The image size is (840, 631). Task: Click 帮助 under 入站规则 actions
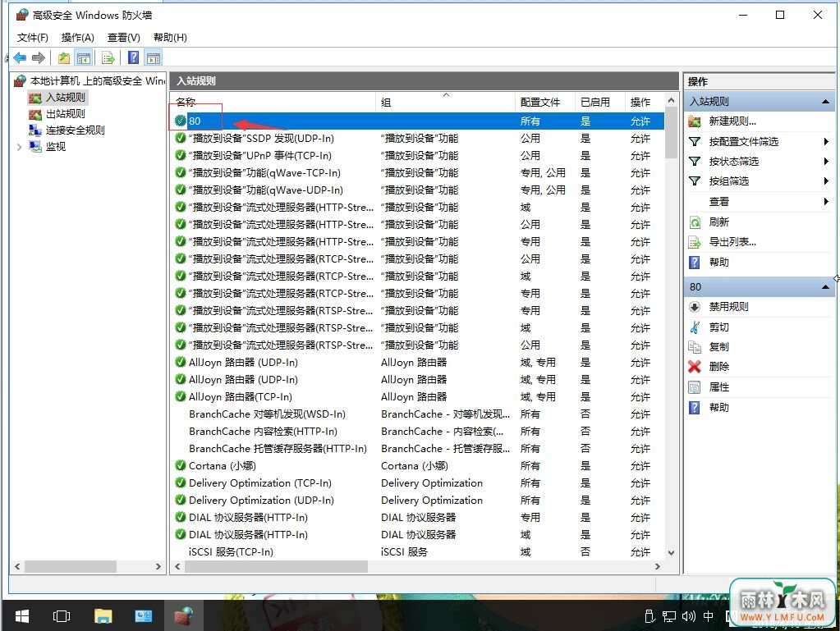click(x=719, y=263)
